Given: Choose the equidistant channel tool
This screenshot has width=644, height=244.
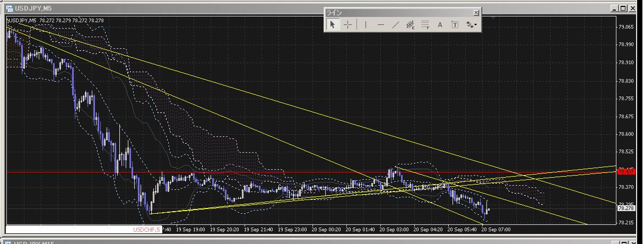Looking at the screenshot, I should [x=410, y=24].
